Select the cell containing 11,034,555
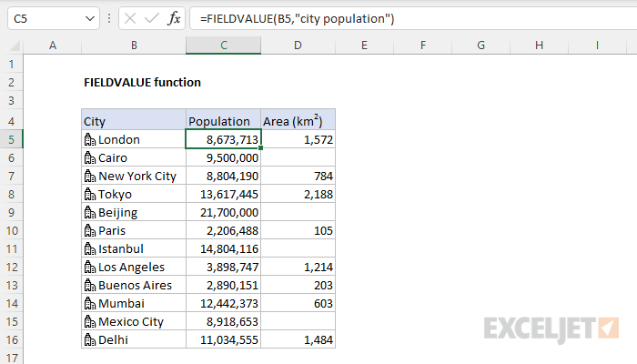637x364 pixels. [224, 339]
